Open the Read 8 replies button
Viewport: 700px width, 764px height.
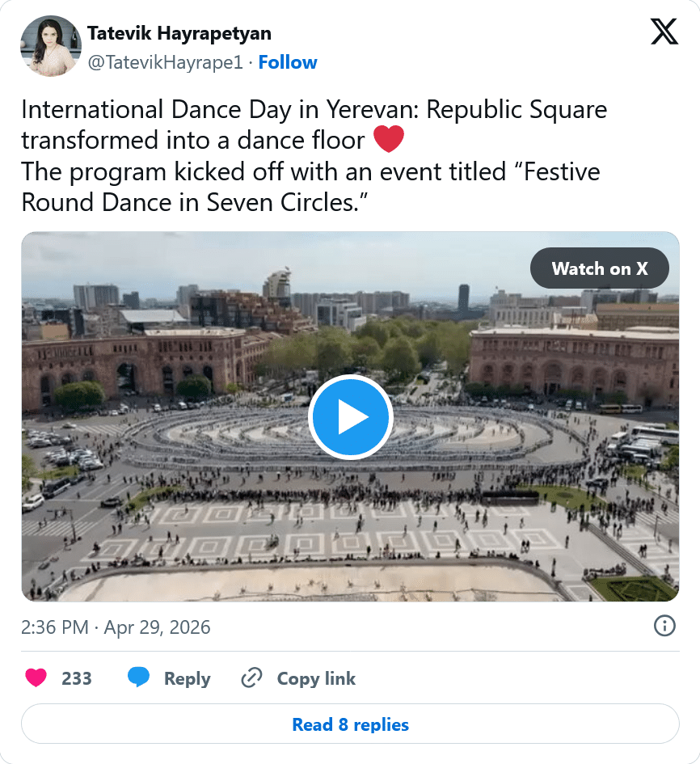pyautogui.click(x=350, y=724)
